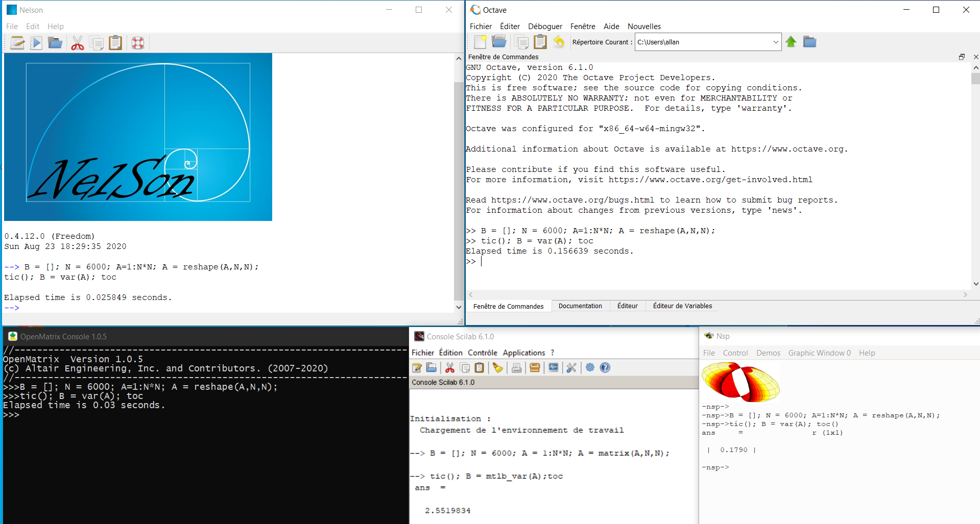Click Octave command window vertical scrollbar thumb
Viewport: 980px width, 524px height.
[975, 79]
